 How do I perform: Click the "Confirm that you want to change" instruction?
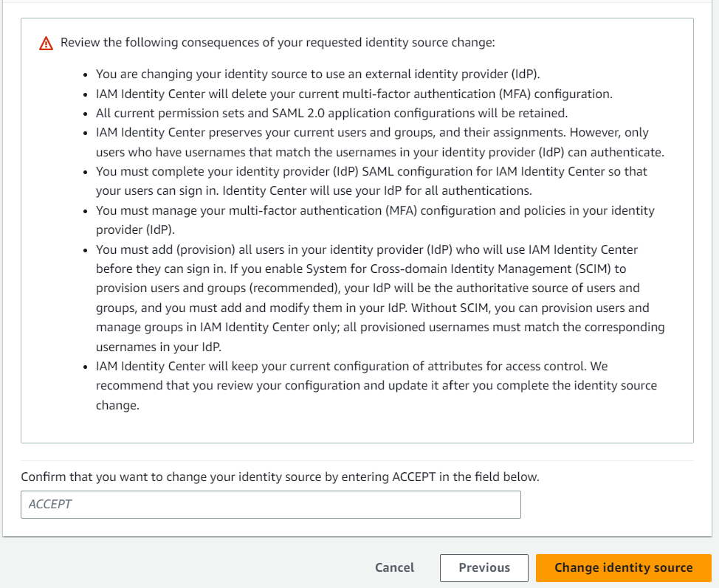coord(280,477)
